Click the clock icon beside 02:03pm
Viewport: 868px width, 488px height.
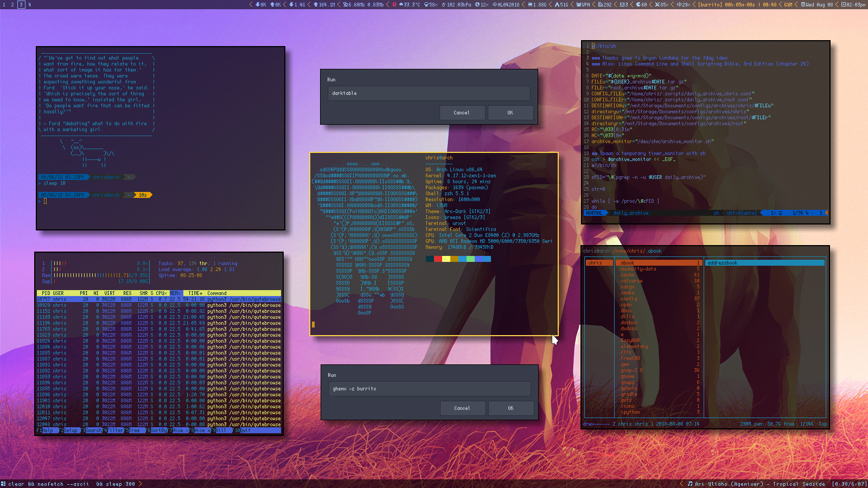point(844,4)
